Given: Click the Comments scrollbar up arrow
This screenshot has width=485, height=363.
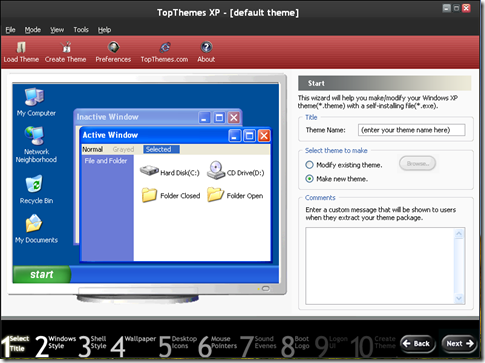Looking at the screenshot, I should 459,234.
